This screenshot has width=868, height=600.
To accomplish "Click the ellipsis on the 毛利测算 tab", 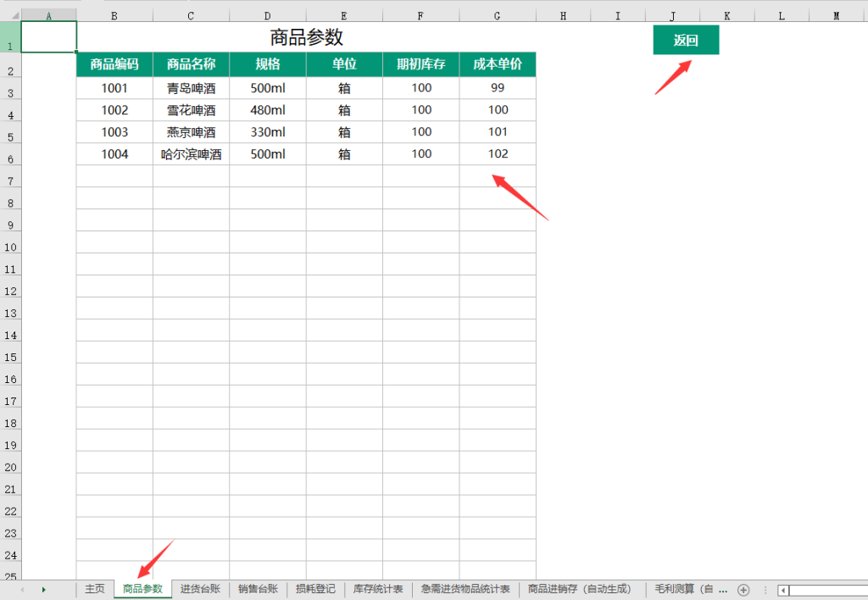I will 721,589.
